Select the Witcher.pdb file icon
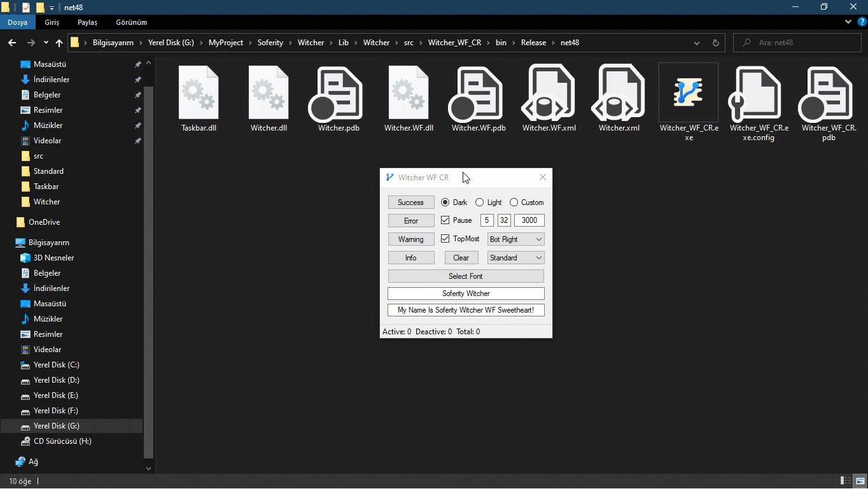868x489 pixels. coord(336,93)
